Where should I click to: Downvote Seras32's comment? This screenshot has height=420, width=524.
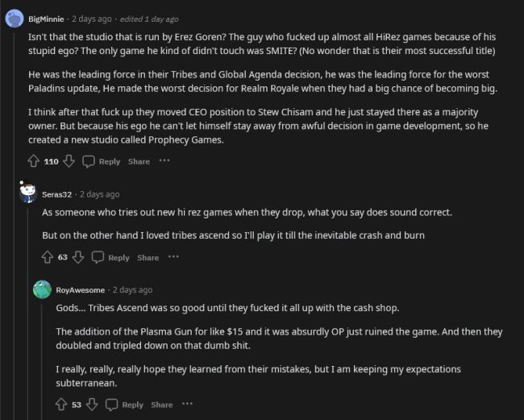[x=78, y=257]
